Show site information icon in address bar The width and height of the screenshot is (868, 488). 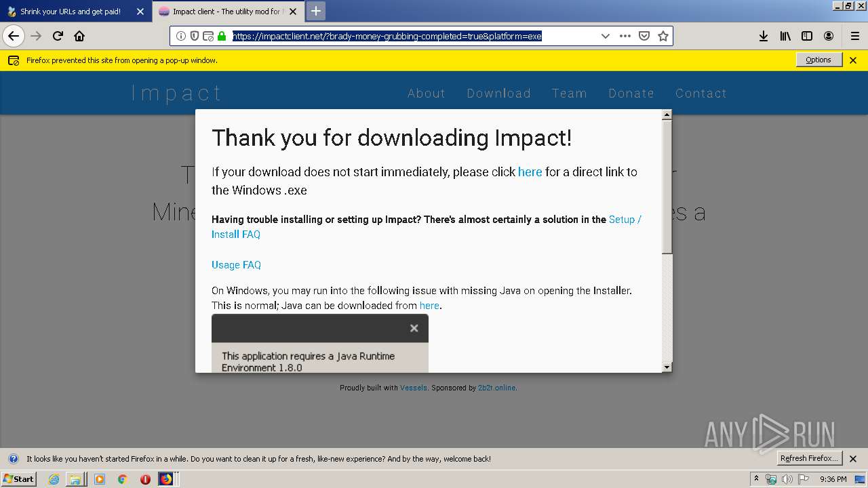coord(180,36)
